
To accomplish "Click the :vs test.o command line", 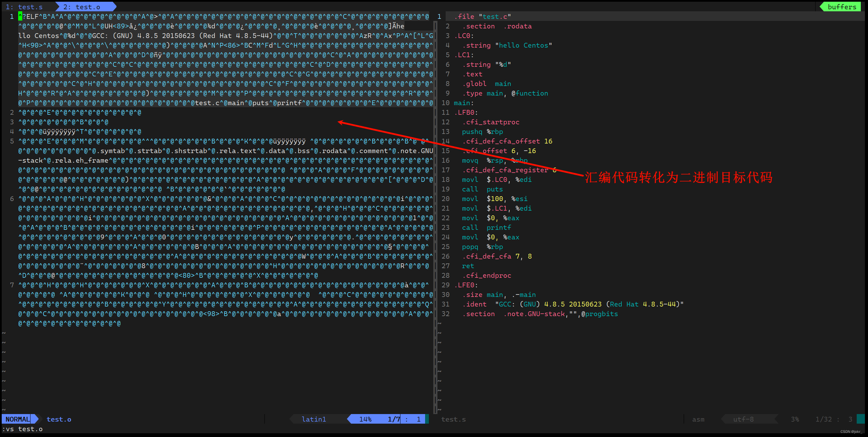I will (23, 429).
